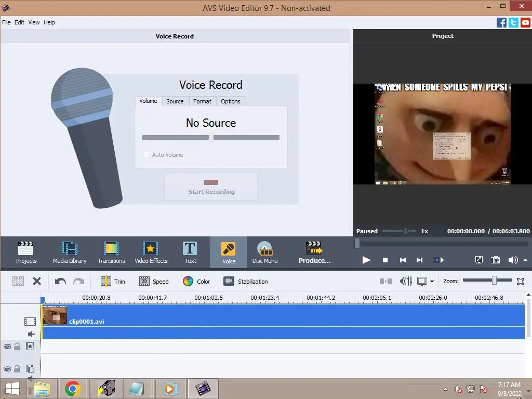Open the Stabilization tool
532x399 pixels.
246,281
